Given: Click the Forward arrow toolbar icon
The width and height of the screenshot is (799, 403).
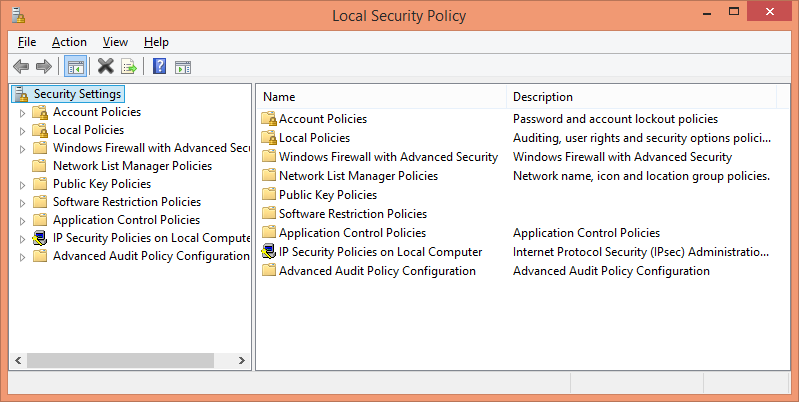Looking at the screenshot, I should pos(44,66).
